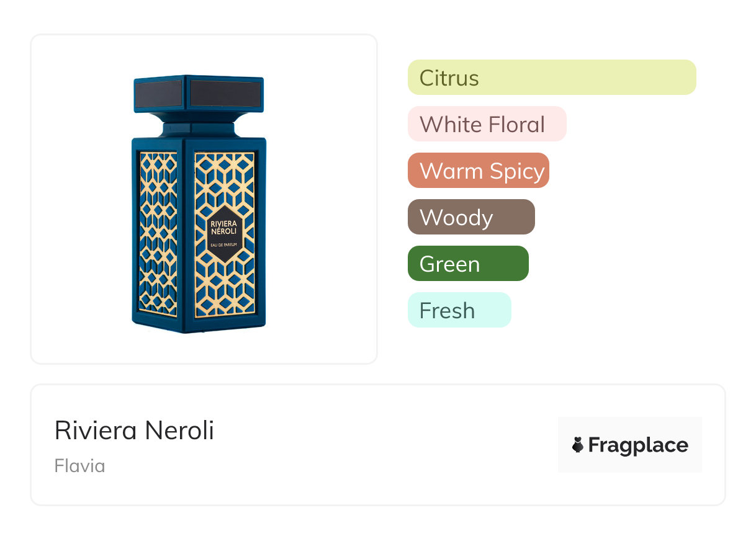Select the Citrus accord bar

coord(551,78)
